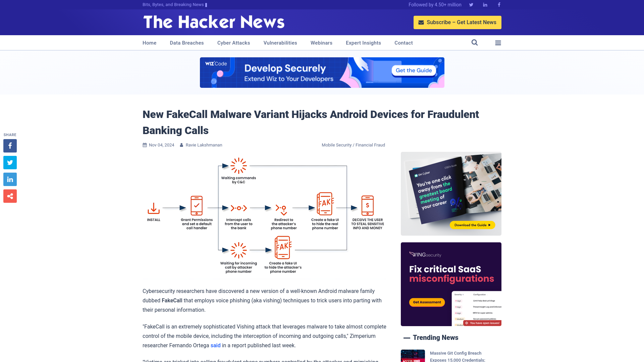Click the said hyperlink in article body
The height and width of the screenshot is (362, 644).
point(215,345)
